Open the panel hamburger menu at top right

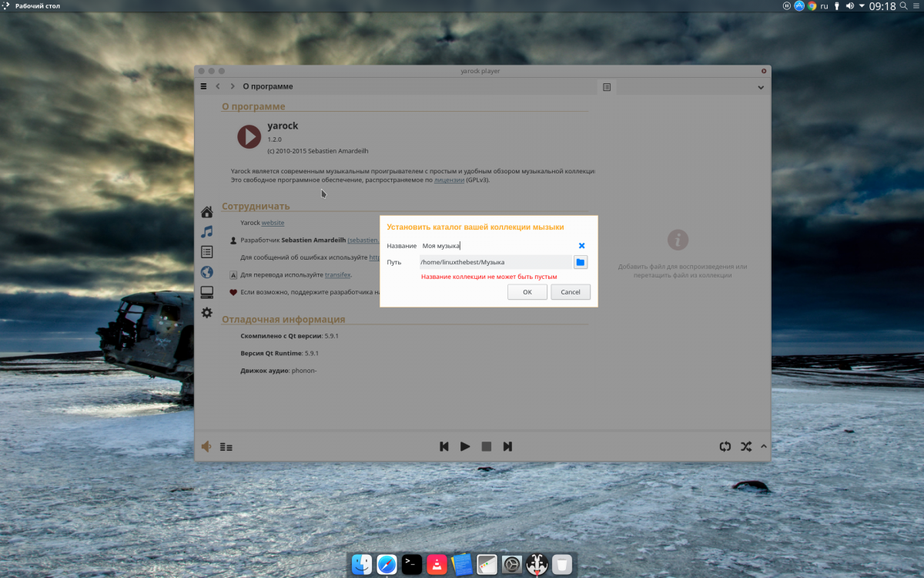(917, 6)
